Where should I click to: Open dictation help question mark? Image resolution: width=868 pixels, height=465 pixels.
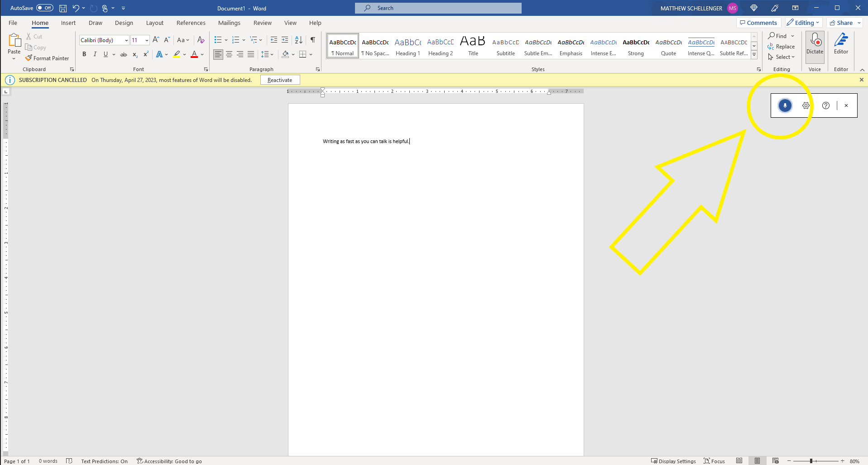click(826, 105)
